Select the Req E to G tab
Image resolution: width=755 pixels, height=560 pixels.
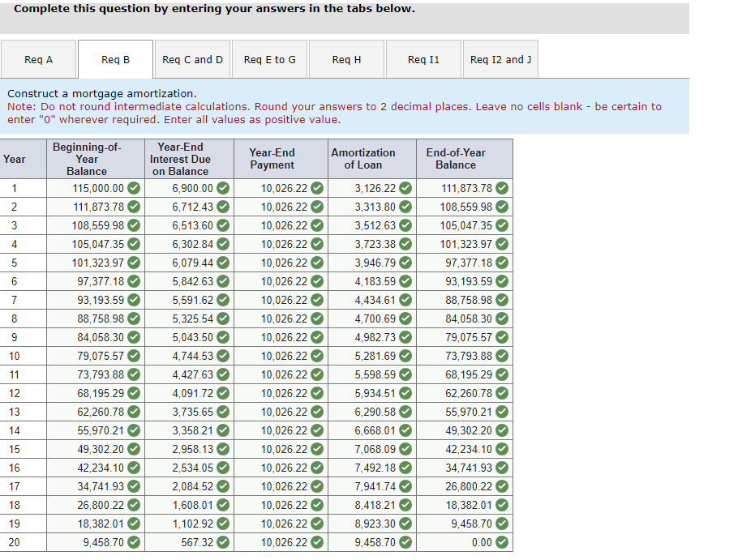click(269, 58)
